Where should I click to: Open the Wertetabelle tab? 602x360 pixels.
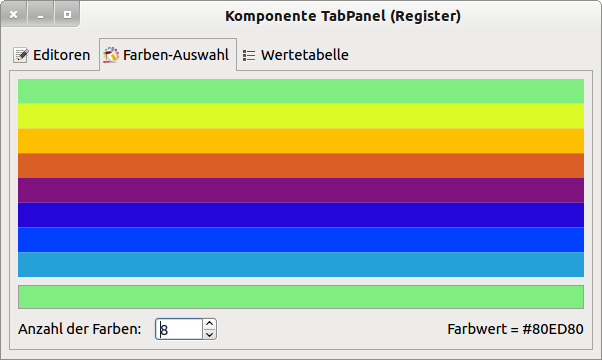coord(296,55)
